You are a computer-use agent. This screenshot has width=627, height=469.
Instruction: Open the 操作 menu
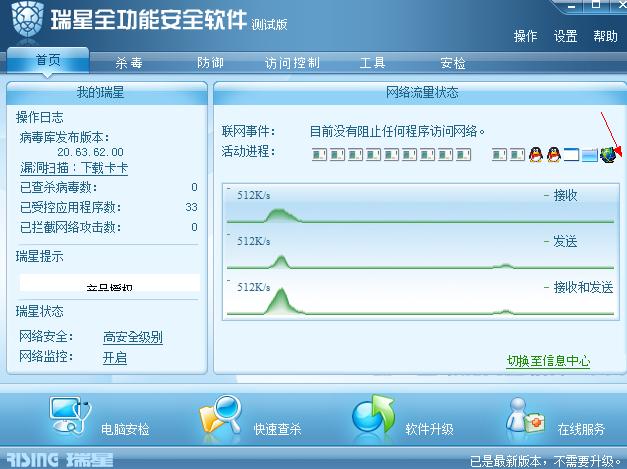tap(525, 36)
